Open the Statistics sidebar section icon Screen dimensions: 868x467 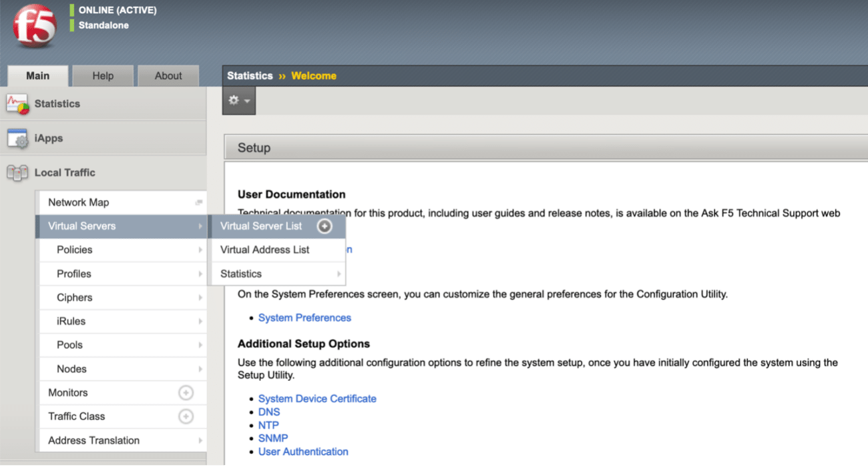(x=18, y=103)
